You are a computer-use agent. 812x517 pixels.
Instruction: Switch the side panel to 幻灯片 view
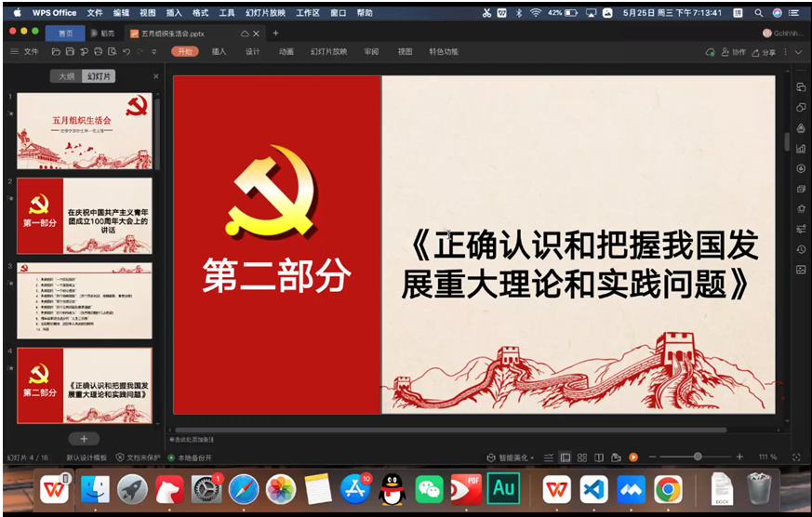[99, 76]
